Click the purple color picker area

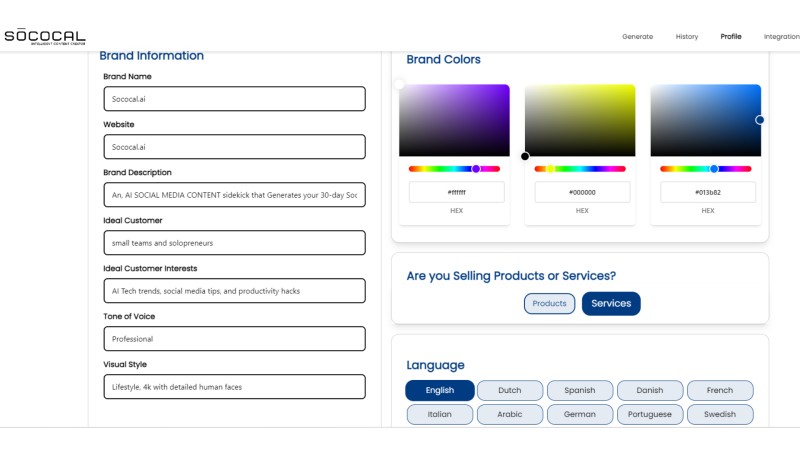tap(454, 120)
